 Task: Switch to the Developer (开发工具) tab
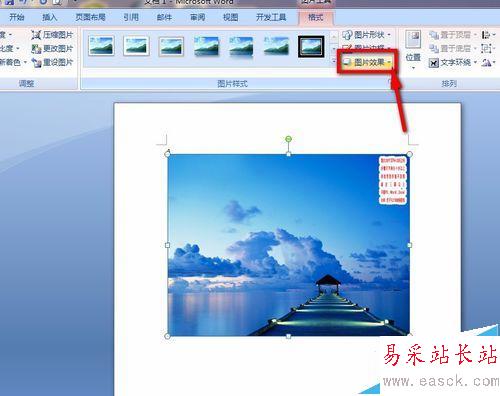click(271, 17)
